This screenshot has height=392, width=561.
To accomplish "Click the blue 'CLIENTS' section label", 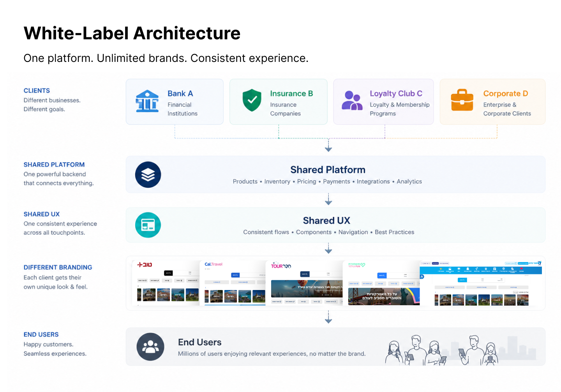I will point(37,90).
